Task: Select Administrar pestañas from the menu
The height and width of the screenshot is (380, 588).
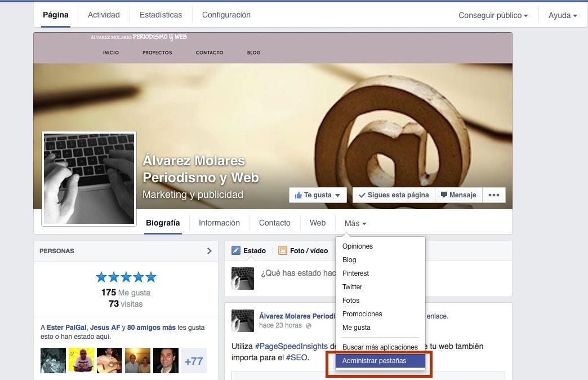Action: pos(374,361)
